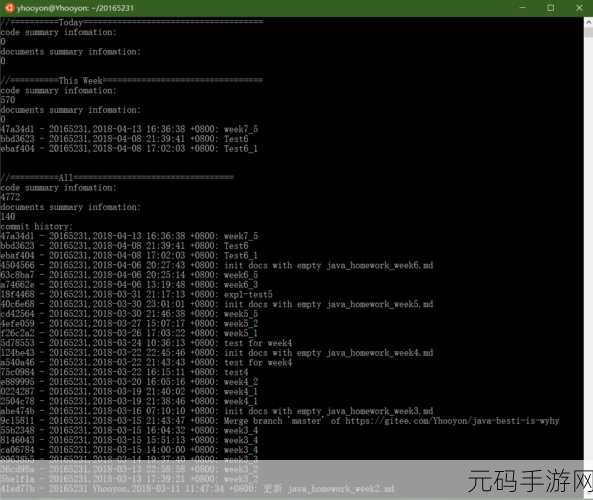Click commit 5d78553 test for week4
This screenshot has width=593, height=500.
146,343
